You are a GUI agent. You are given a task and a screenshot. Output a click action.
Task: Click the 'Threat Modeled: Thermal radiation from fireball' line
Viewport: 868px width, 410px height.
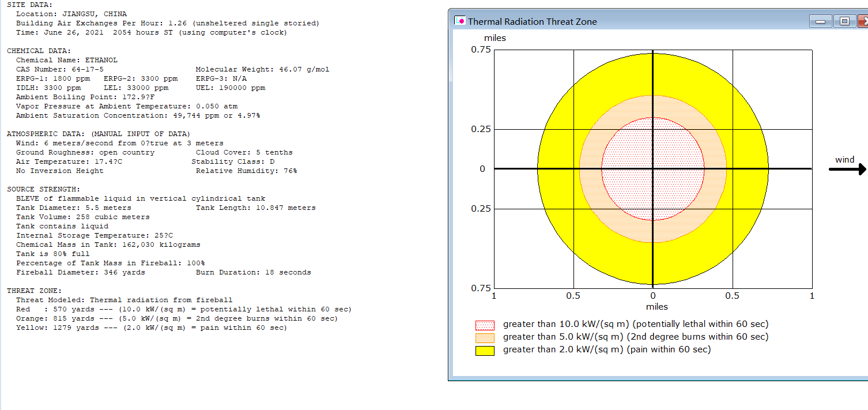coord(124,300)
